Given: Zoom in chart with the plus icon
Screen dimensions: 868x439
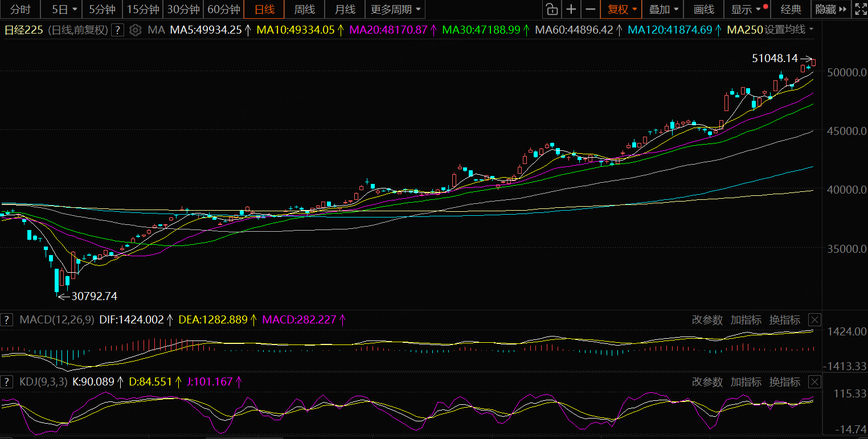Looking at the screenshot, I should click(x=571, y=9).
